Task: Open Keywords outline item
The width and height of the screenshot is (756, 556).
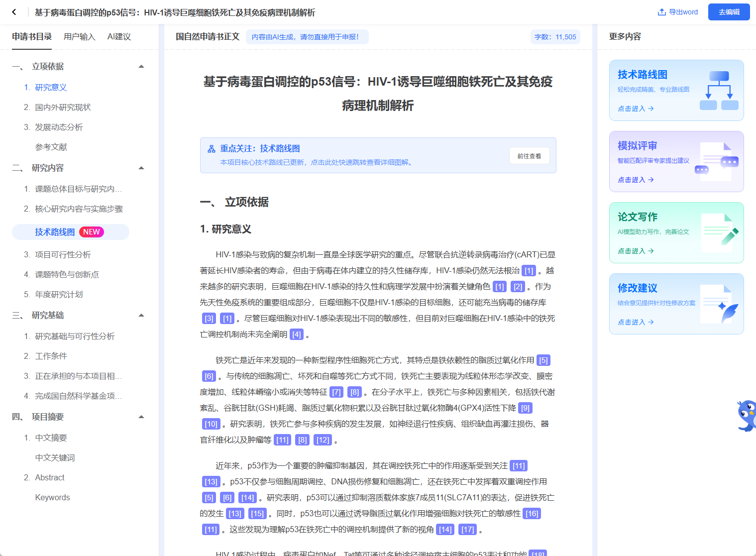Action: (52, 498)
